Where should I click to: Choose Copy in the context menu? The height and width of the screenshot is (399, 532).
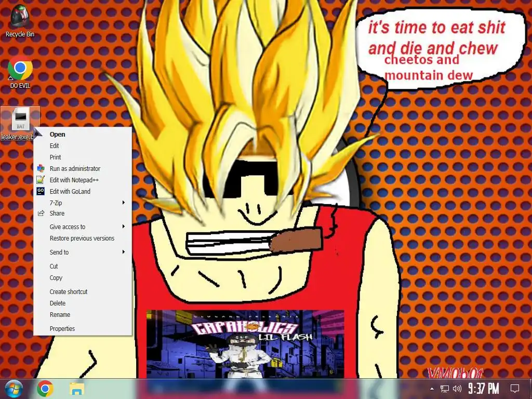tap(83, 278)
